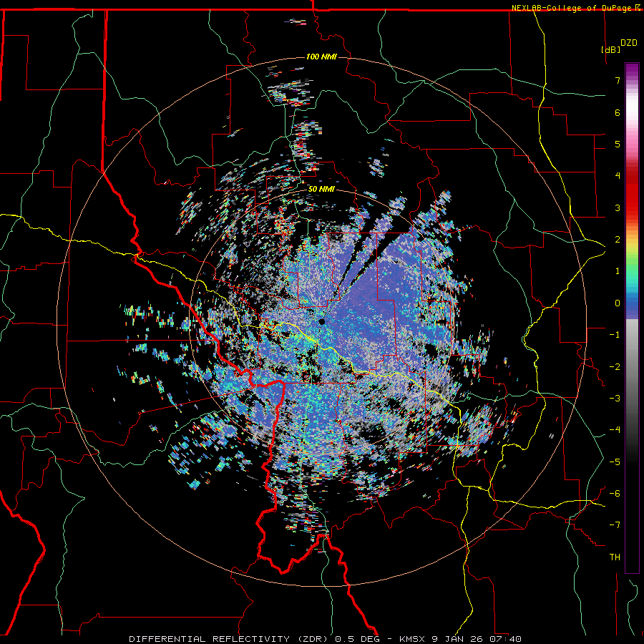Image resolution: width=644 pixels, height=644 pixels.
Task: Click the product caption with KMSX 9 JAN 26
Action: point(326,639)
